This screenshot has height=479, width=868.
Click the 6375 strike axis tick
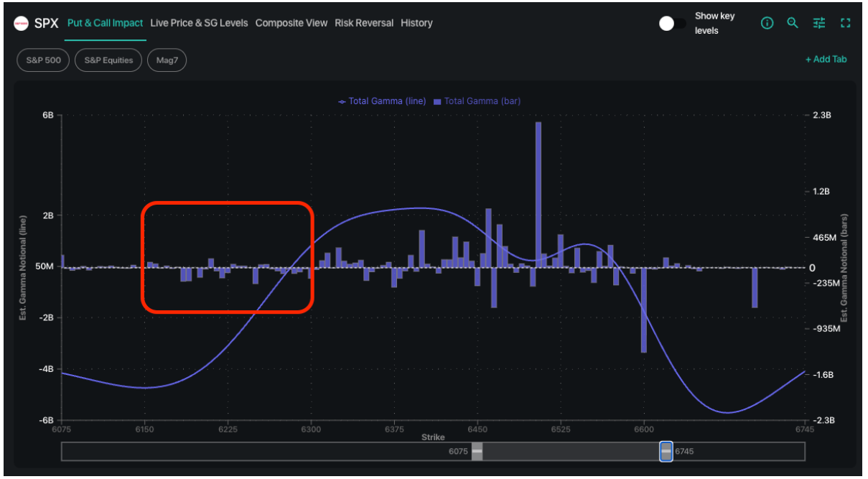[x=394, y=429]
